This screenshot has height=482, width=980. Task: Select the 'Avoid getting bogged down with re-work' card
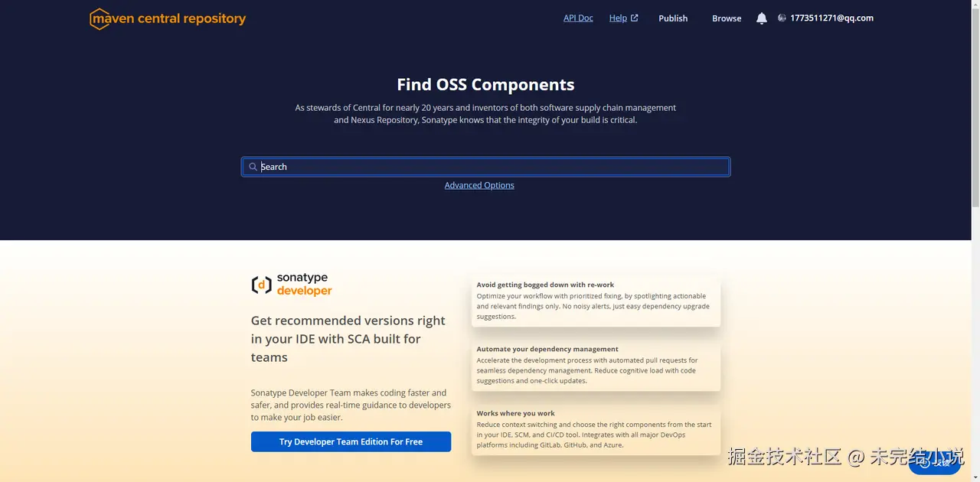(x=596, y=301)
